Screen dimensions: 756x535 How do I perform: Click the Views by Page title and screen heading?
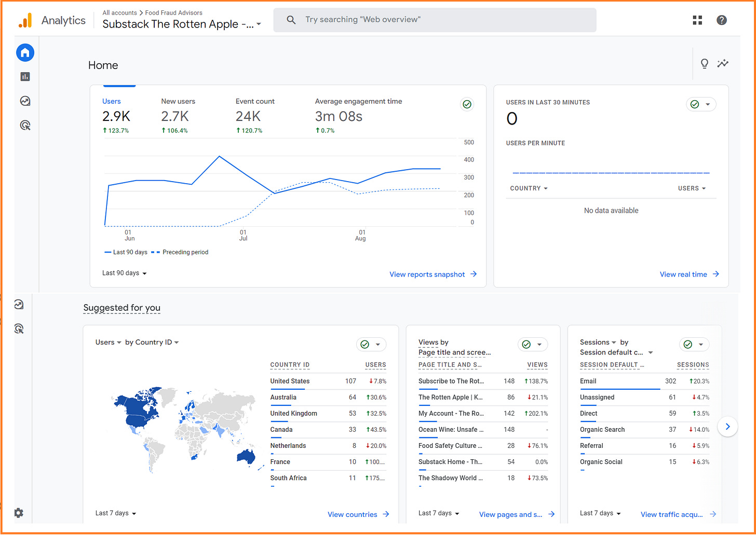(454, 347)
